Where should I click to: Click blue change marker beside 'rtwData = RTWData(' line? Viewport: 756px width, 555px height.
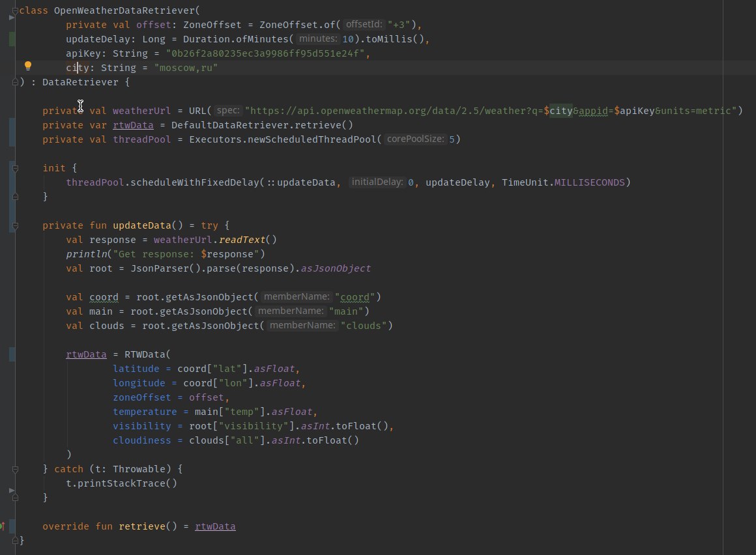[12, 354]
